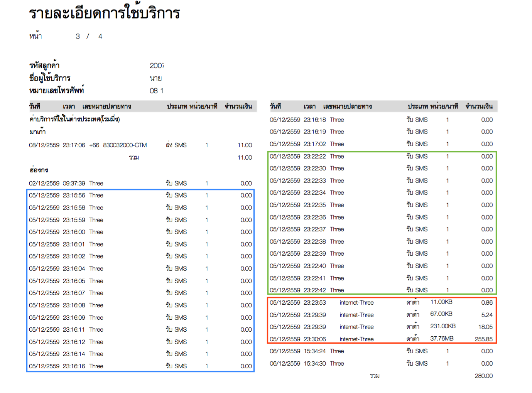The height and width of the screenshot is (393, 532).
Task: Select the charge amount "5.24"
Action: [487, 315]
